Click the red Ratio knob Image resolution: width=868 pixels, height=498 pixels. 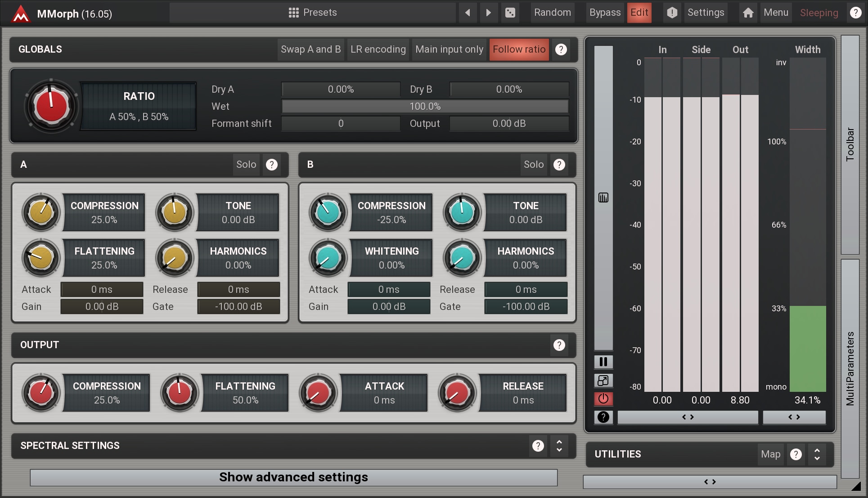51,106
